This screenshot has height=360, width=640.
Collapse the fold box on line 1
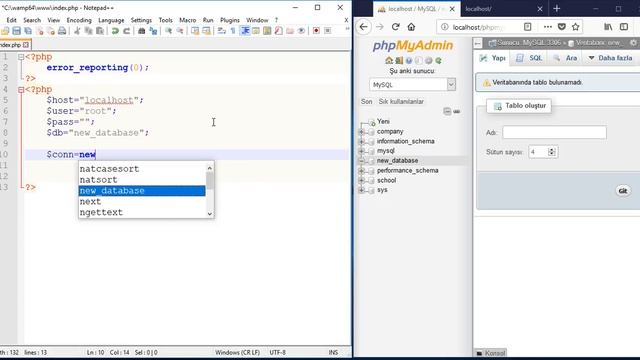click(x=21, y=57)
